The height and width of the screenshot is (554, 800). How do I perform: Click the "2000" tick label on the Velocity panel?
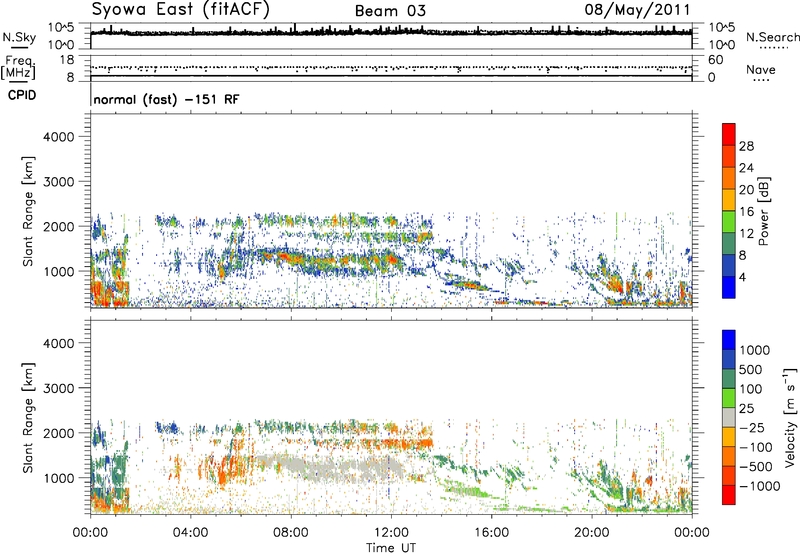pos(59,433)
